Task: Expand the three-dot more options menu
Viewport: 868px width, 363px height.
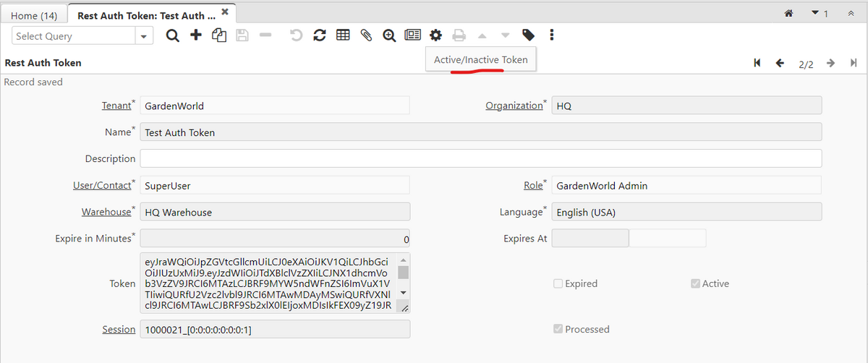Action: point(552,35)
